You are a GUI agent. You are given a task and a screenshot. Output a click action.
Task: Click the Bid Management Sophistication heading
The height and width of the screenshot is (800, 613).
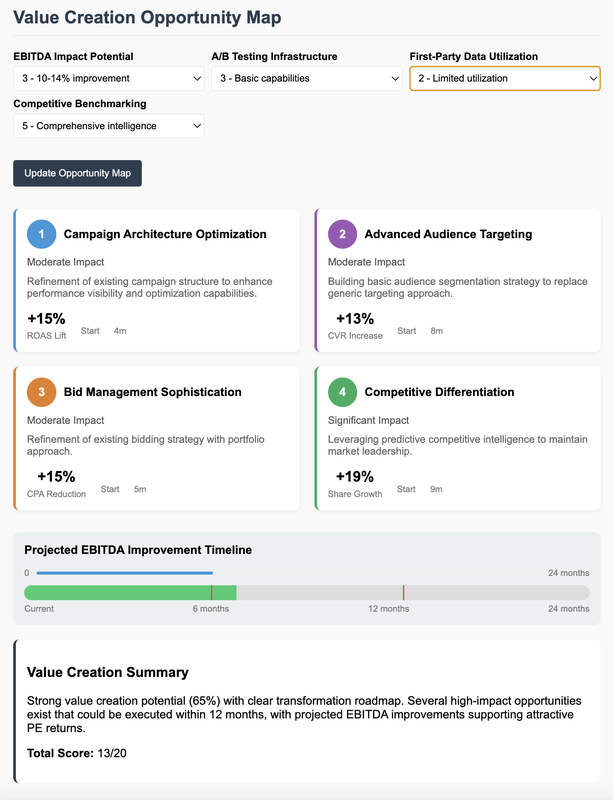coord(153,392)
